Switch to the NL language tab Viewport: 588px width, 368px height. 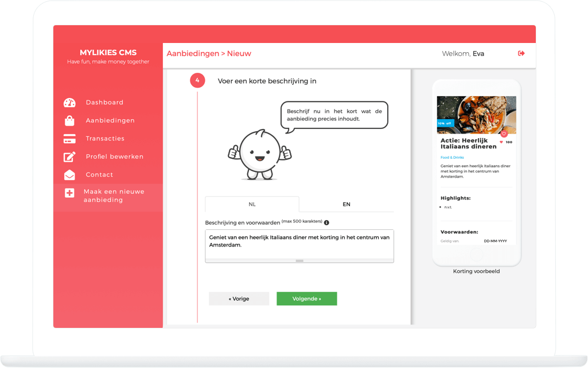pos(252,204)
